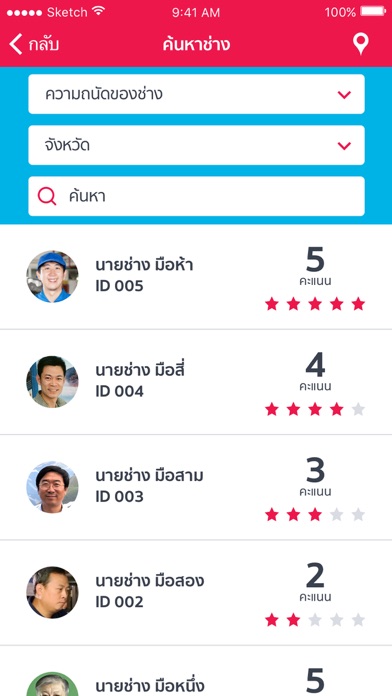Screen dimensions: 392x696
Task: Go back with the กลับ button
Action: [x=34, y=44]
